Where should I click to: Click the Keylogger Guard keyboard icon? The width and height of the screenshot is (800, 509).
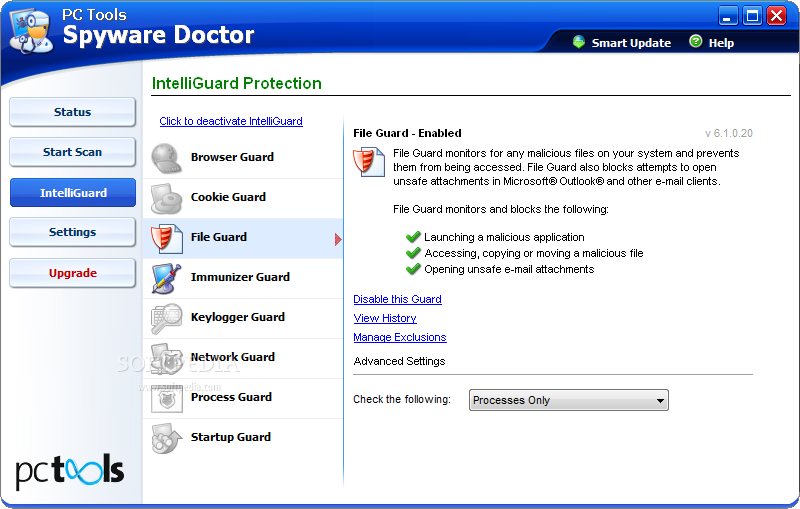166,318
